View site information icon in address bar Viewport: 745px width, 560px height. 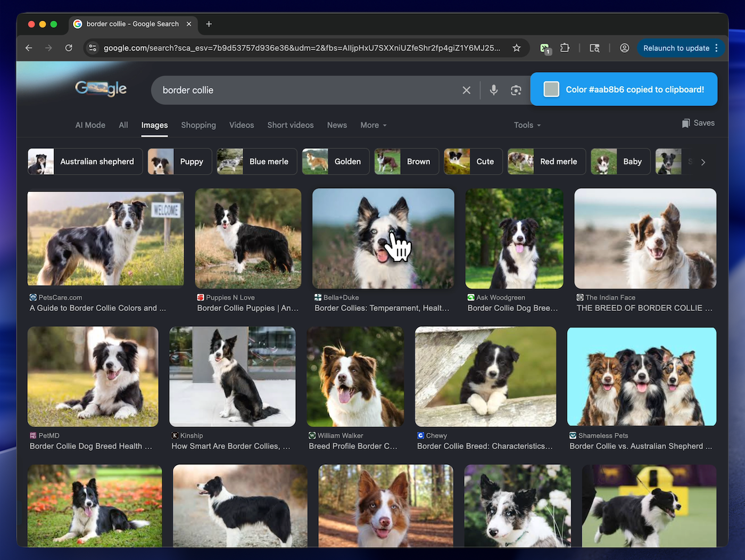pos(93,48)
